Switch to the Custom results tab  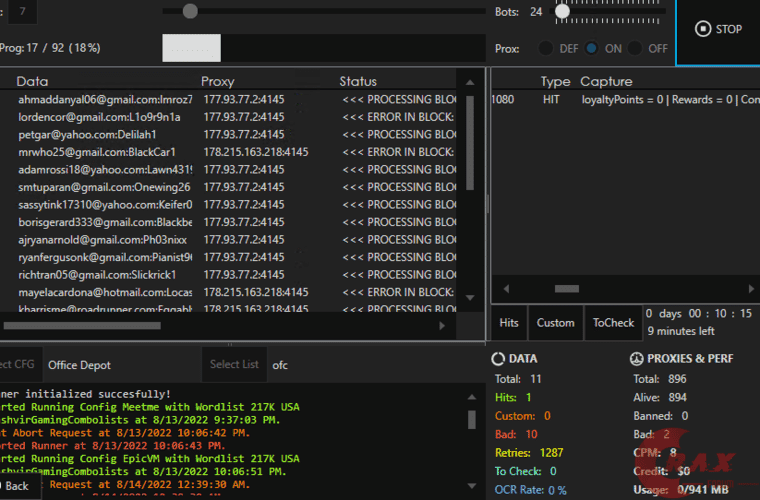(555, 323)
